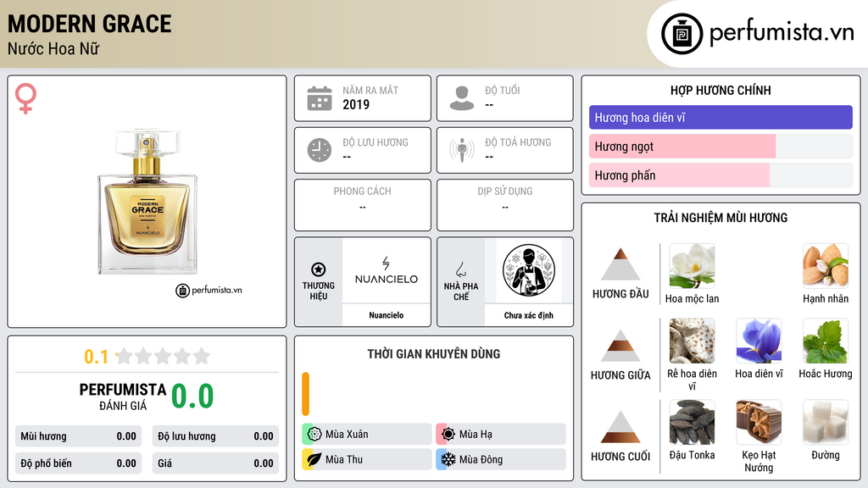Click the yellow 0.1 rating value
Viewport: 868px width, 488px height.
coord(96,357)
